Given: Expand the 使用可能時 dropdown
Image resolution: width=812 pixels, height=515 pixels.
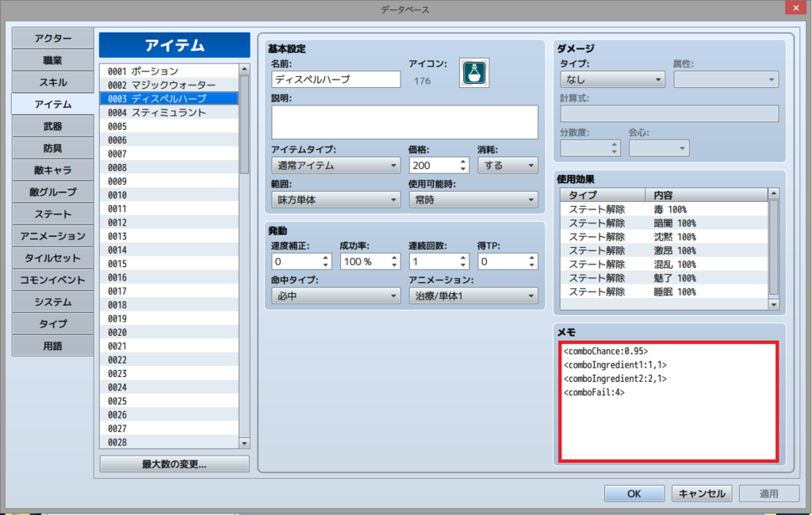Looking at the screenshot, I should point(473,200).
